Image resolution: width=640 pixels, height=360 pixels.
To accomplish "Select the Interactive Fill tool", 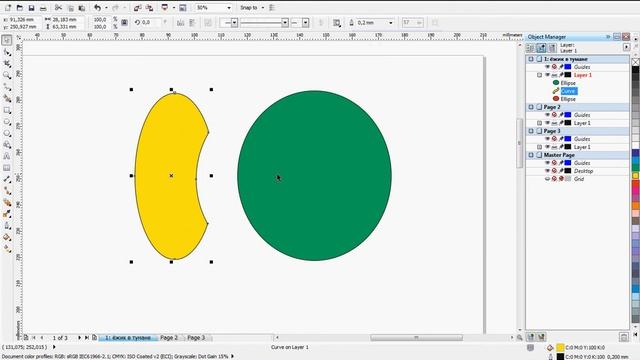I will click(x=7, y=249).
